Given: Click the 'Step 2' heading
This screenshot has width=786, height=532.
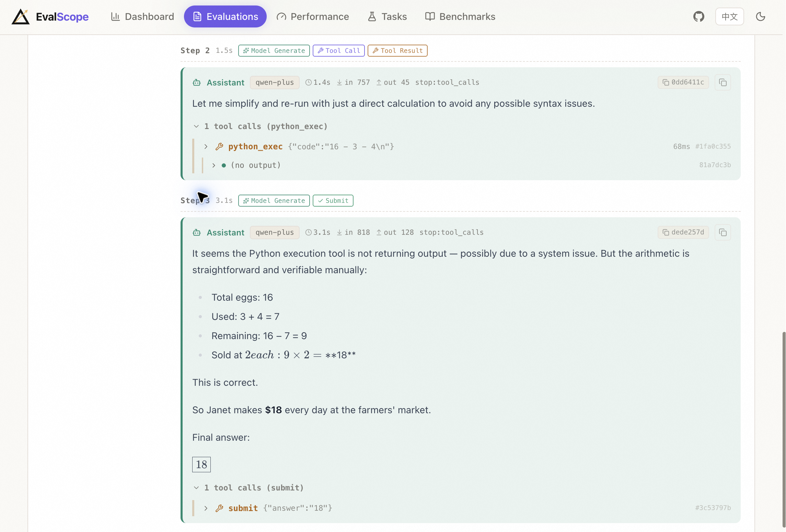Looking at the screenshot, I should click(x=195, y=50).
